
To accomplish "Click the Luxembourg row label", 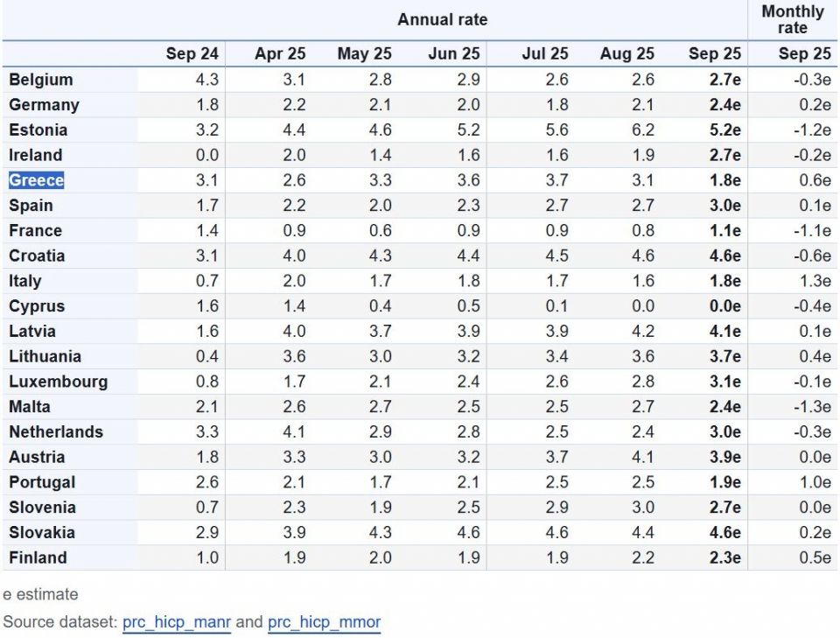I will pos(59,382).
